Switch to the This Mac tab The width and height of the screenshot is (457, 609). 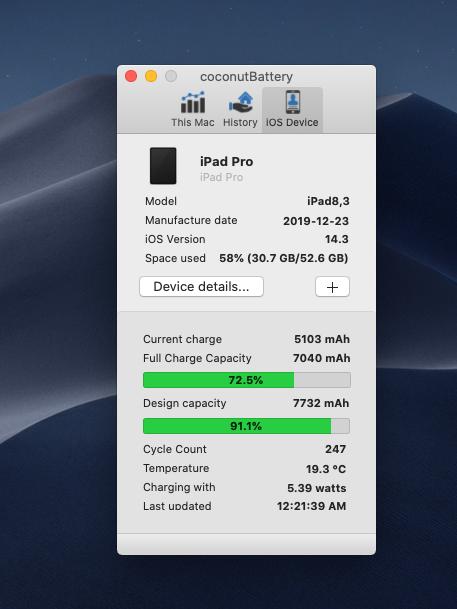coord(193,110)
